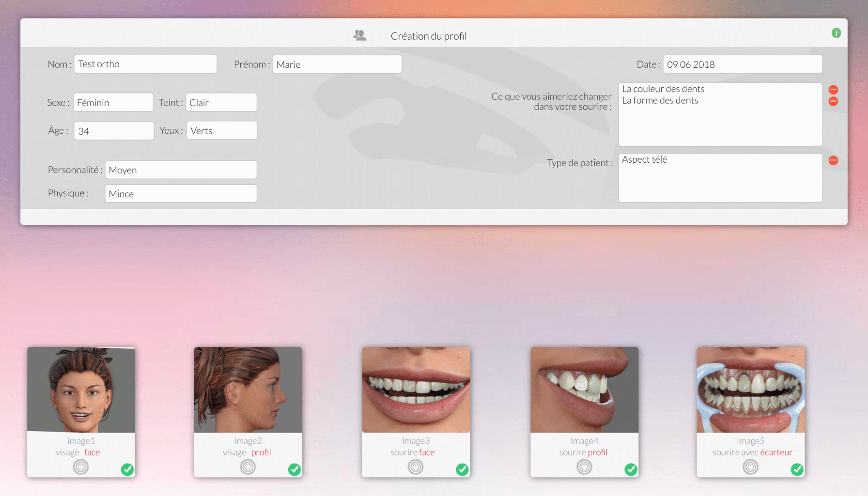Viewport: 868px width, 496px height.
Task: Open the Yeux field showing Verts
Action: (222, 130)
